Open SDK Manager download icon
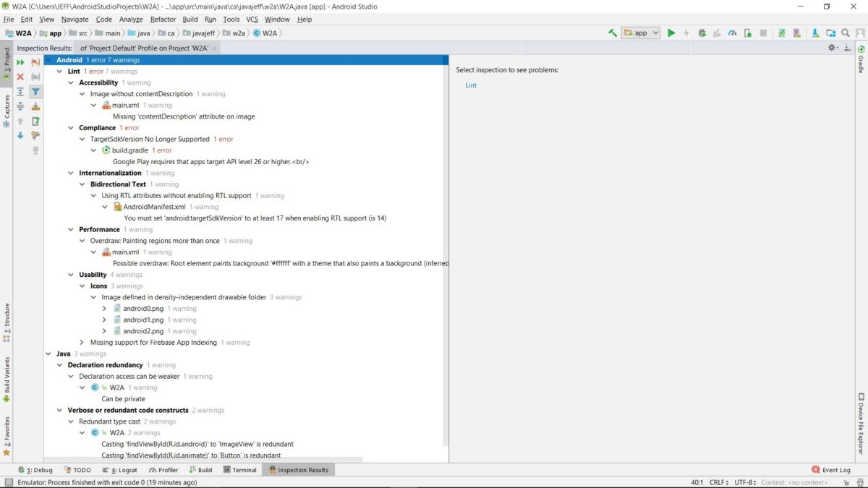Viewport: 868px width, 488px height. 815,33
